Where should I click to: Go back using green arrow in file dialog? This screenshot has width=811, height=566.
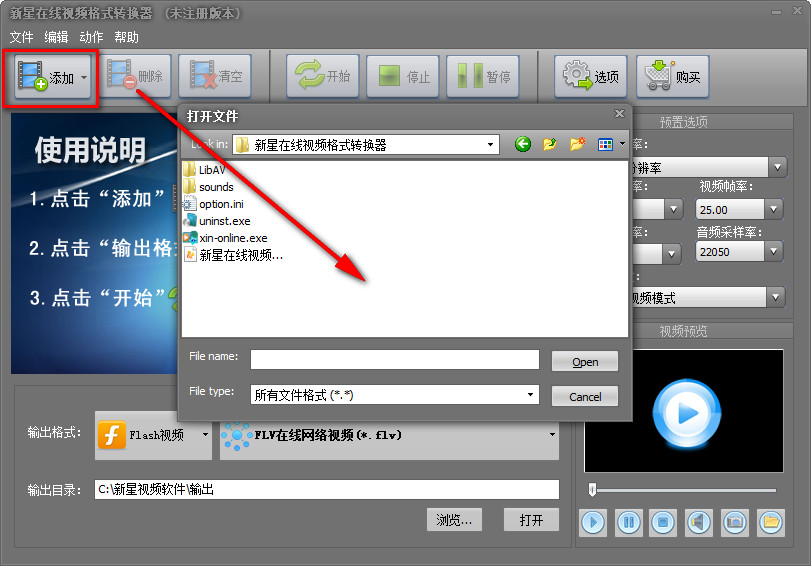coord(523,145)
